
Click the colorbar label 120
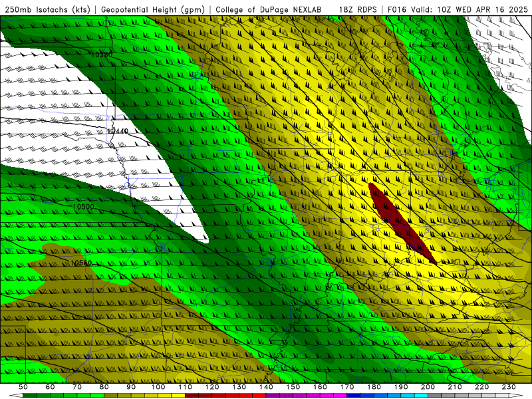pyautogui.click(x=212, y=387)
